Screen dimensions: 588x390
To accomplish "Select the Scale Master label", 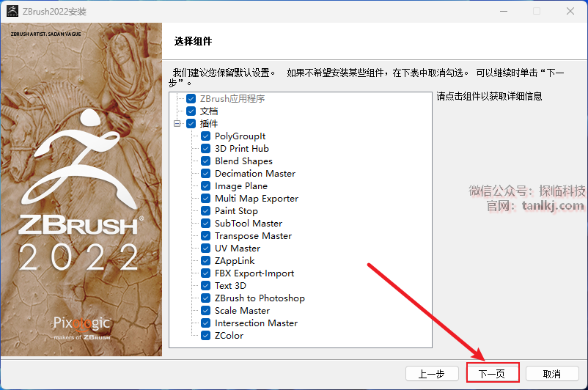I will [242, 310].
